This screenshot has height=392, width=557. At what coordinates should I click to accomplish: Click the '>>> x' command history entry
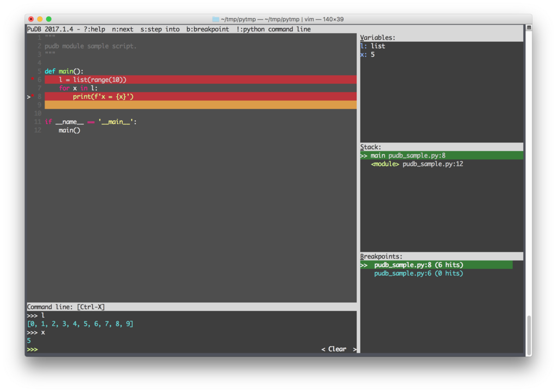tap(35, 332)
